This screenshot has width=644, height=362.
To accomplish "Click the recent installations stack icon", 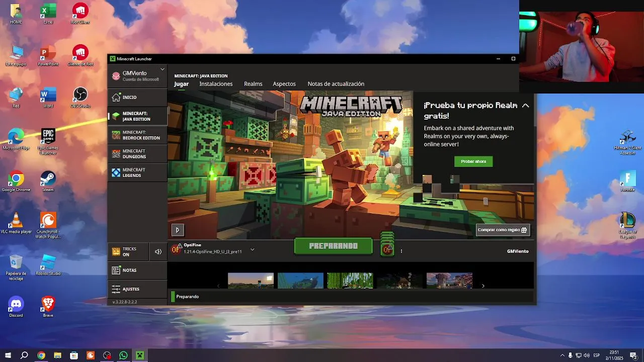I will pos(387,244).
